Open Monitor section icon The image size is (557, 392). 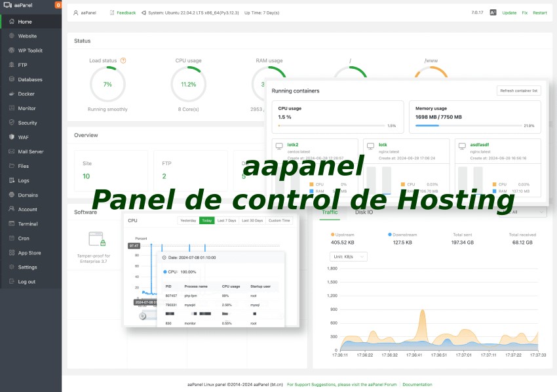(x=12, y=108)
